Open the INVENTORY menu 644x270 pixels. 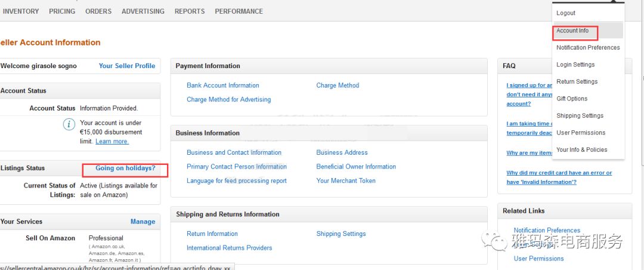[21, 11]
